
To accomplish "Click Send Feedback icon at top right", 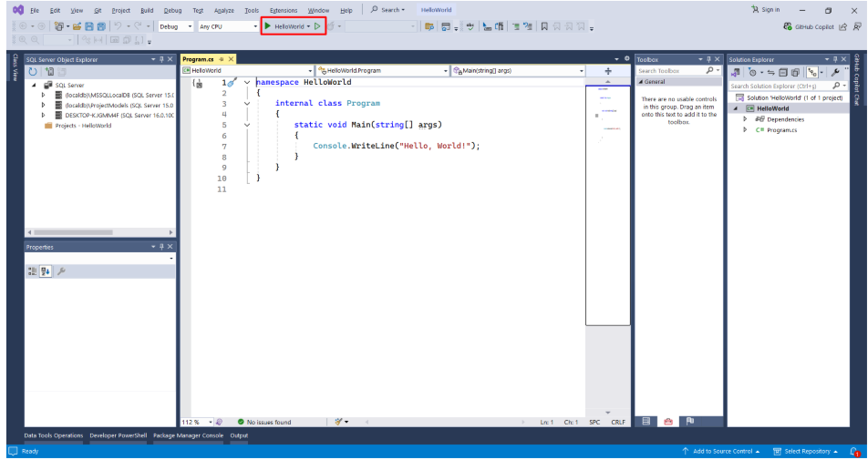I will 857,26.
